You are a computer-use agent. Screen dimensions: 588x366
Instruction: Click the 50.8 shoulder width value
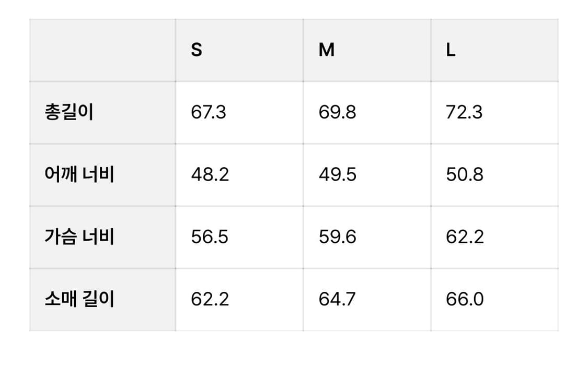coord(465,174)
